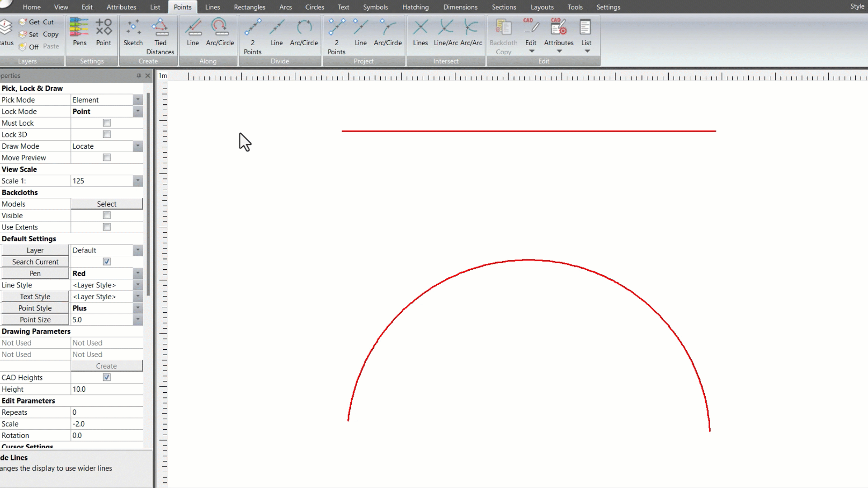Image resolution: width=868 pixels, height=488 pixels.
Task: Switch to the Symbols ribbon tab
Action: click(x=375, y=7)
